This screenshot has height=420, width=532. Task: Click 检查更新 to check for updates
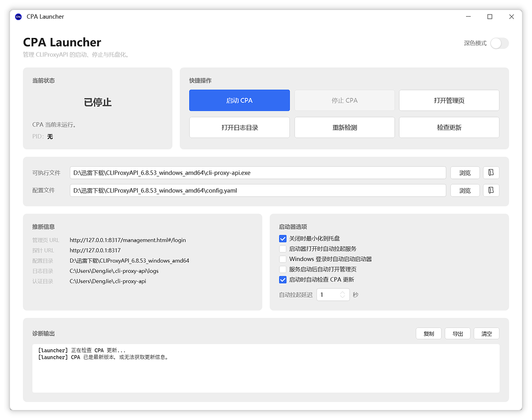click(x=449, y=127)
